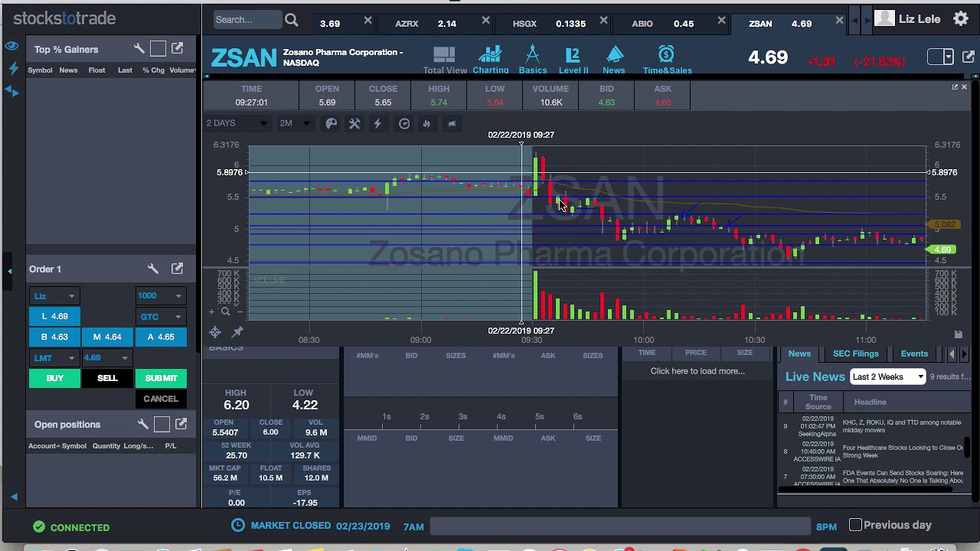Screen dimensions: 980x551
Task: Click the Search symbol input field
Action: pyautogui.click(x=247, y=20)
